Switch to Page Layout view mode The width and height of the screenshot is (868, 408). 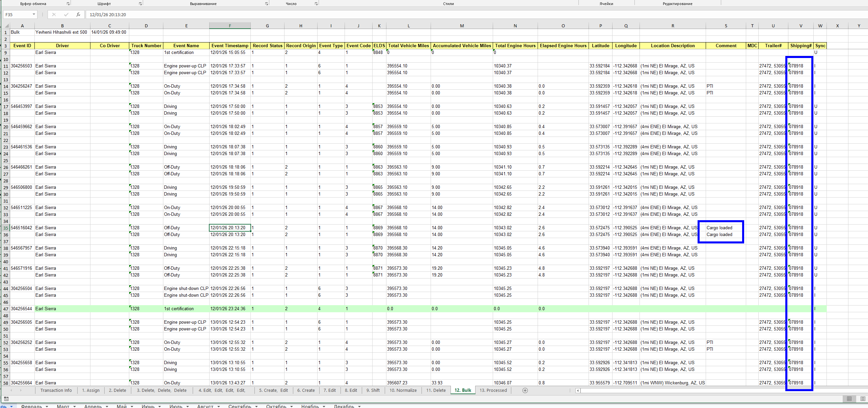(x=862, y=399)
